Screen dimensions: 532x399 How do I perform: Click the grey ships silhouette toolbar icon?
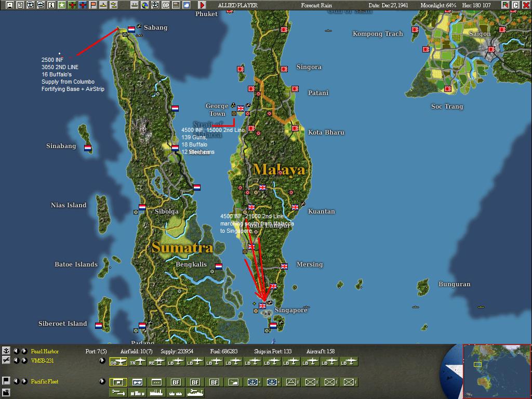click(135, 5)
